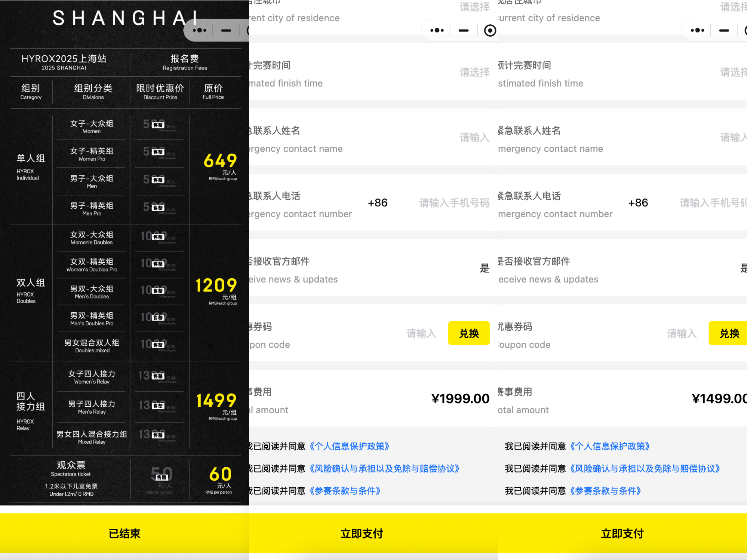Open the estimated finish time picker in the middle panel
Image resolution: width=747 pixels, height=560 pixels.
pyautogui.click(x=475, y=72)
